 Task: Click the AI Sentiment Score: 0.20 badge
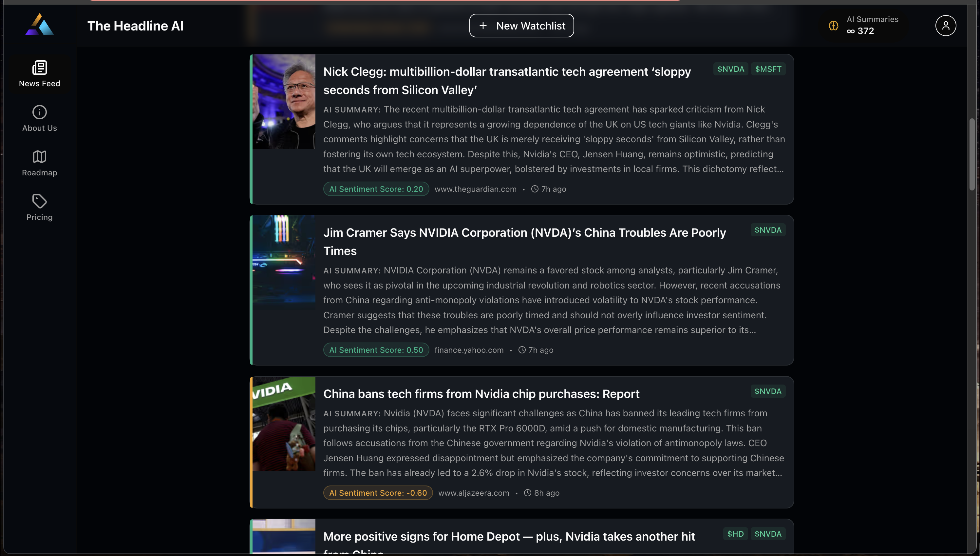pyautogui.click(x=376, y=189)
